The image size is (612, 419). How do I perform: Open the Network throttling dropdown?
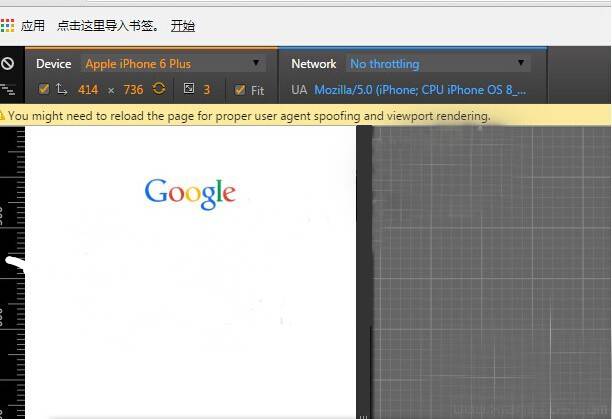(x=438, y=64)
